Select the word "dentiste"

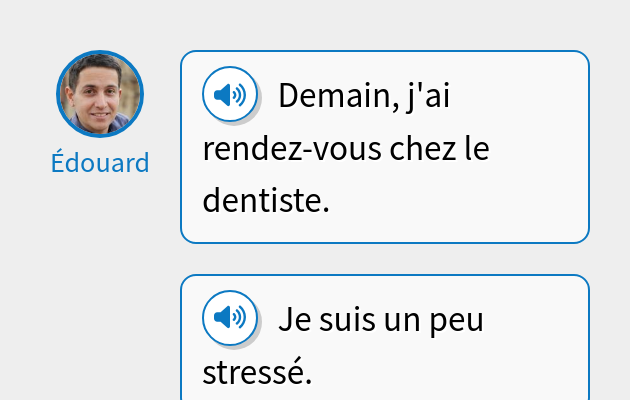(265, 202)
